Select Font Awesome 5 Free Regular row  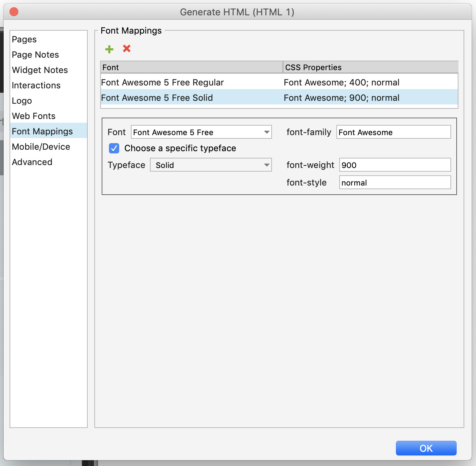162,83
